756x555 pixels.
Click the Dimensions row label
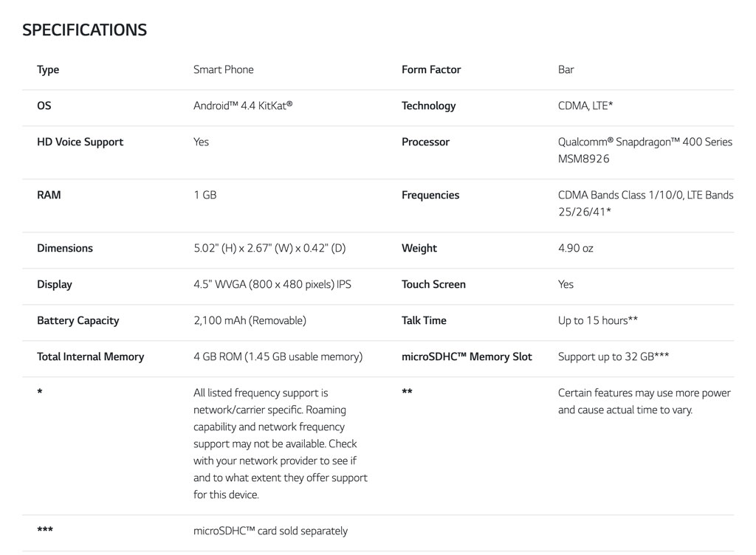65,249
